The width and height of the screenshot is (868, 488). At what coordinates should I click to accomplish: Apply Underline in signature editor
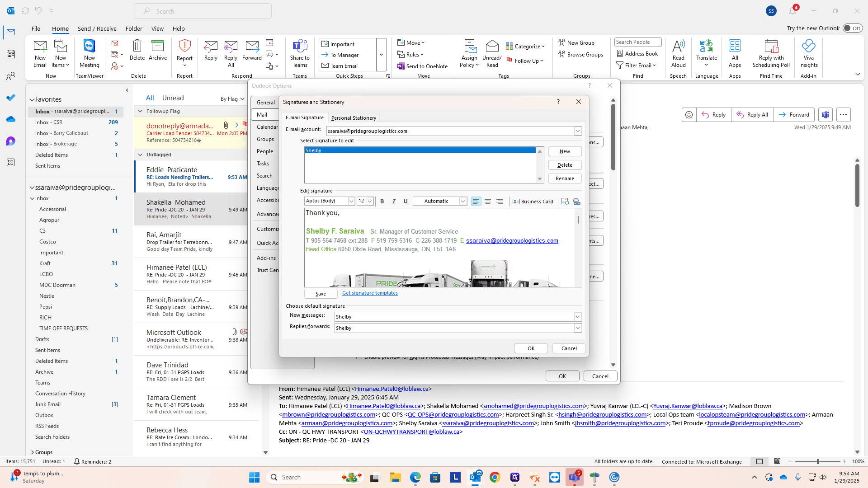click(x=406, y=202)
